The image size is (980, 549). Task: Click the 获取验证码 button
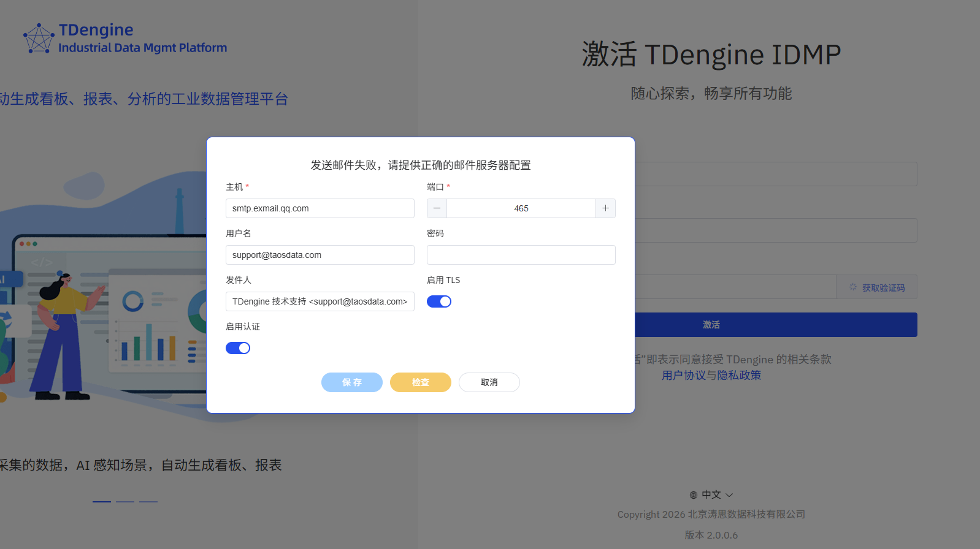coord(877,287)
